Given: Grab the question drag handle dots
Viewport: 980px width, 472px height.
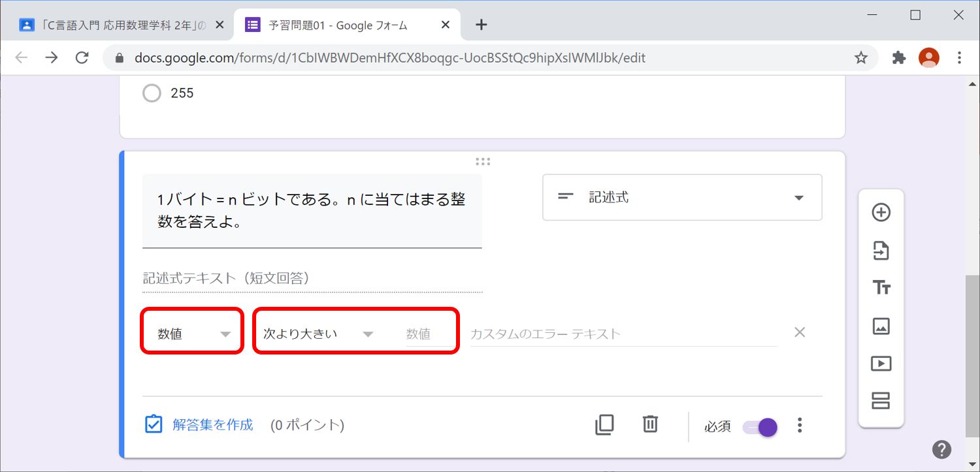Looking at the screenshot, I should pos(483,161).
